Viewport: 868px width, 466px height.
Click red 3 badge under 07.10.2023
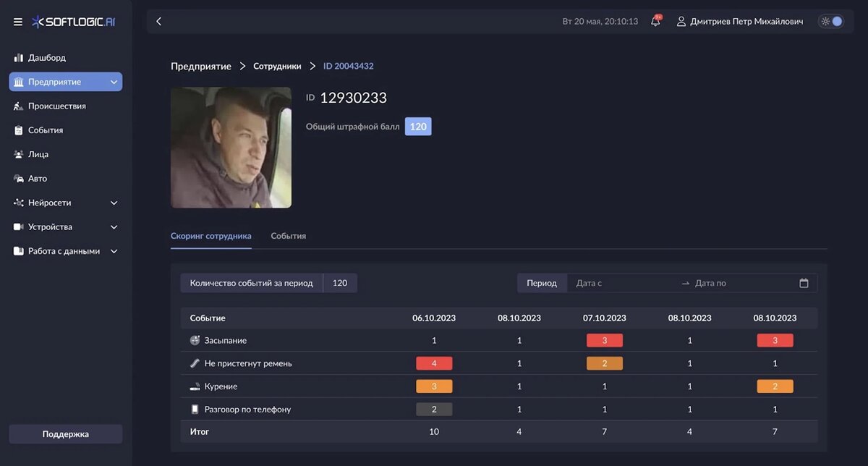pos(605,340)
